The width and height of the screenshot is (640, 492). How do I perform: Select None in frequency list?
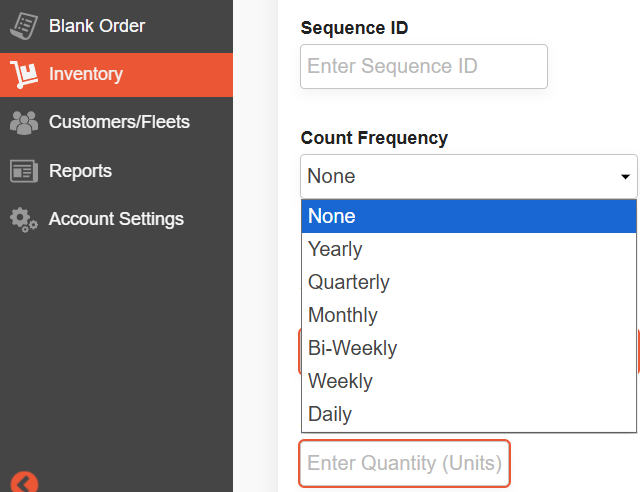(x=469, y=216)
